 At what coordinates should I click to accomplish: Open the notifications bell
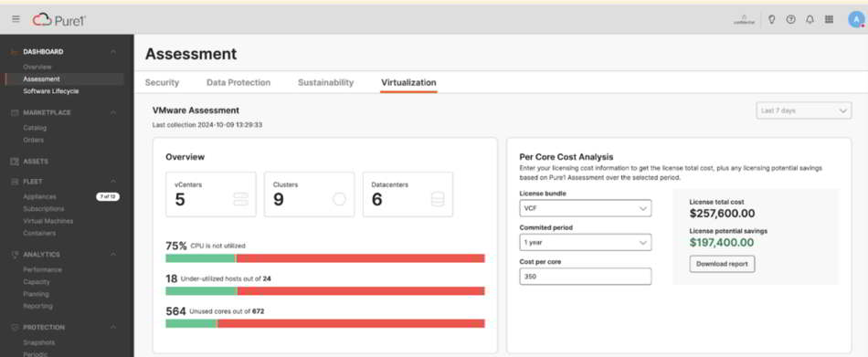click(810, 19)
